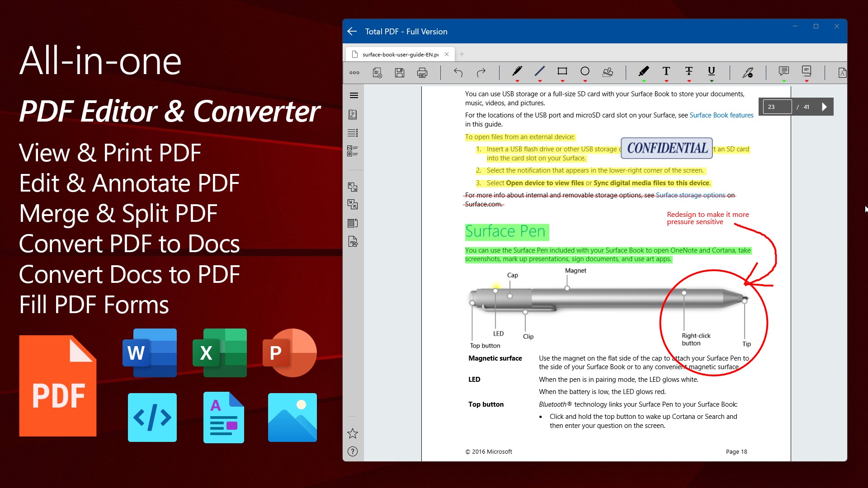Select the Highlighter tool
Image resolution: width=868 pixels, height=488 pixels.
tap(644, 71)
